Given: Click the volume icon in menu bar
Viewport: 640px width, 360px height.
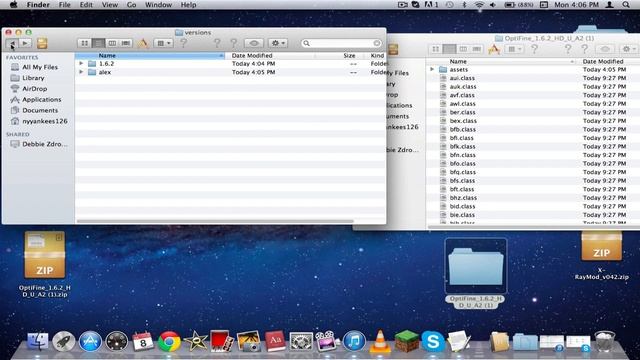Looking at the screenshot, I should [493, 5].
